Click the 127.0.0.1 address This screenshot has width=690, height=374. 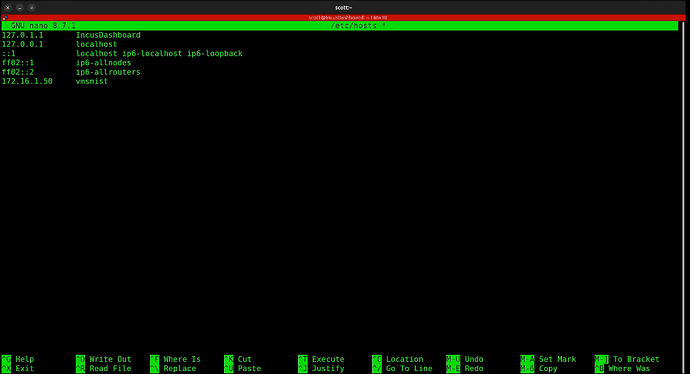22,44
